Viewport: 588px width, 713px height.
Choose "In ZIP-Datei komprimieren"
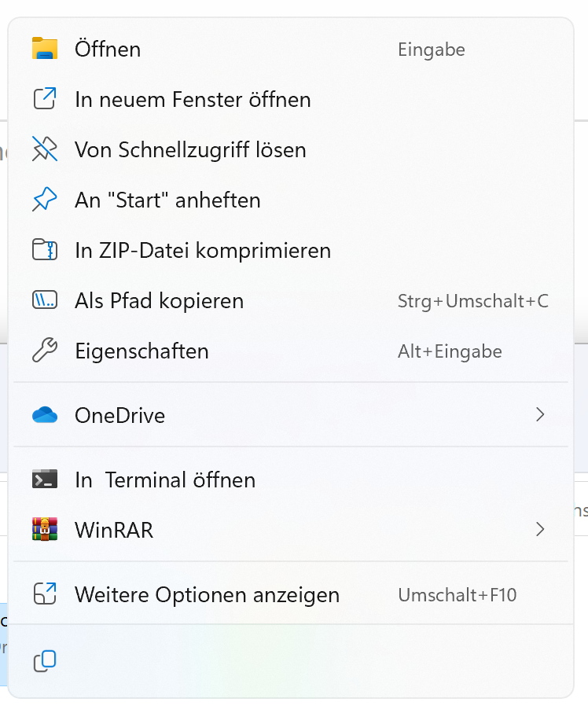pos(203,251)
